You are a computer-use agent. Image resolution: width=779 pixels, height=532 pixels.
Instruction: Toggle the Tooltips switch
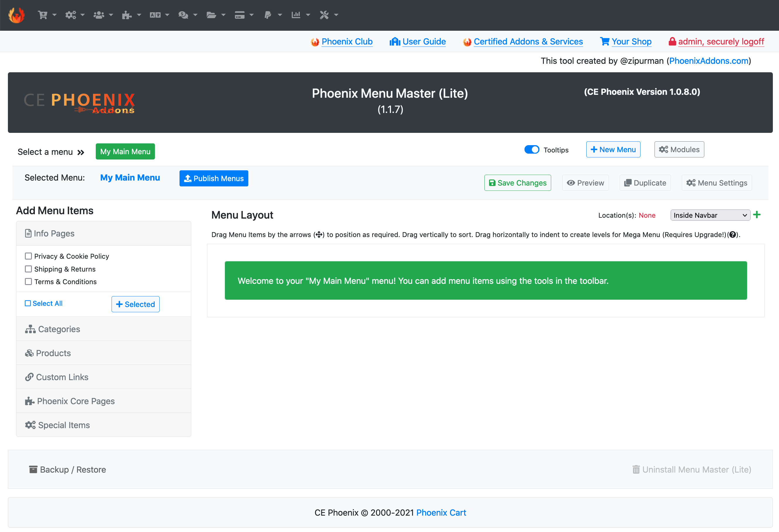tap(532, 150)
